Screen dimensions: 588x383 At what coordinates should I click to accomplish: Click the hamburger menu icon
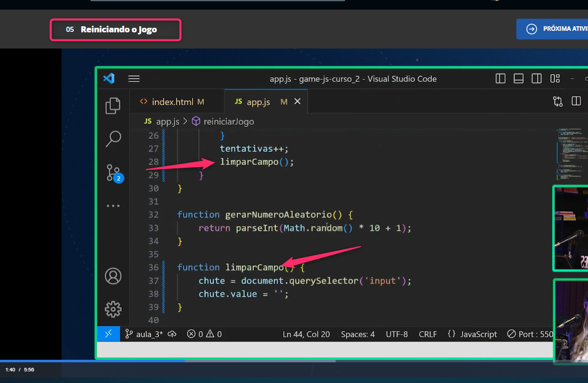[134, 79]
